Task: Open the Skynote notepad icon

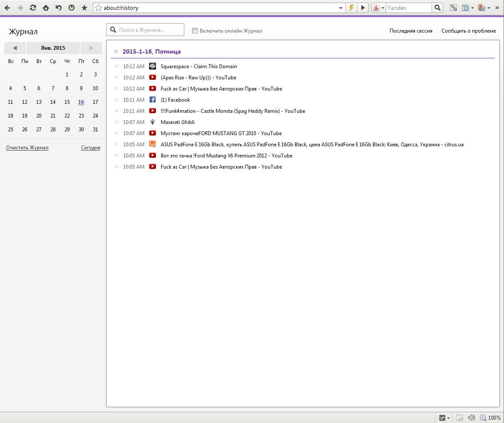Action: [x=453, y=8]
